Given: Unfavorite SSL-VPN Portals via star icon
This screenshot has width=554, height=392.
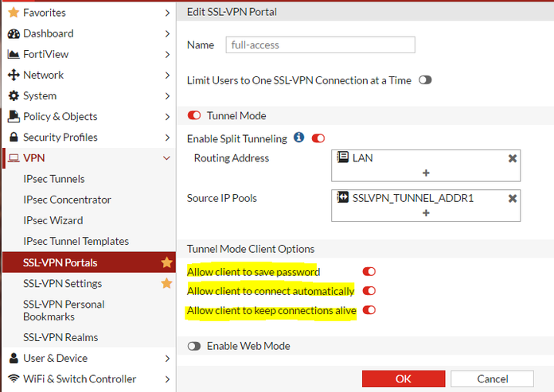Looking at the screenshot, I should tap(167, 262).
